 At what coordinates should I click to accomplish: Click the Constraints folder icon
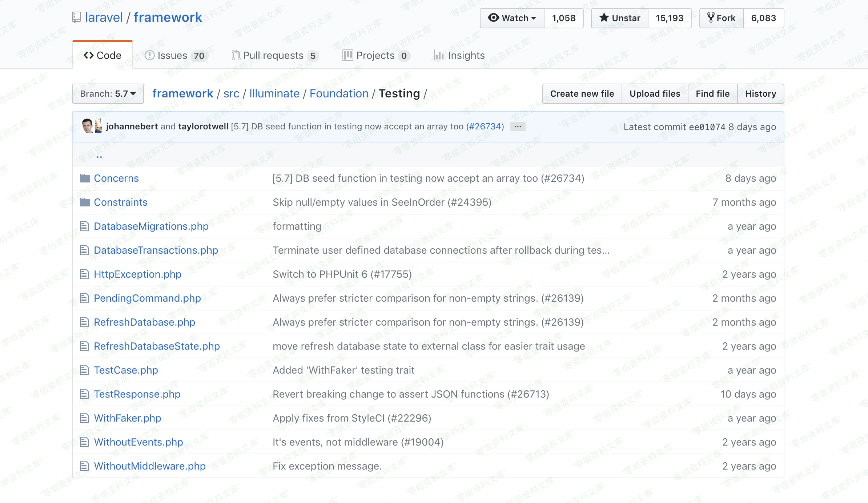85,202
